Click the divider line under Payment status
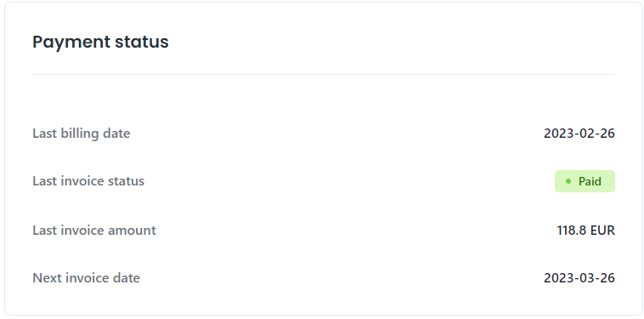 click(x=324, y=74)
